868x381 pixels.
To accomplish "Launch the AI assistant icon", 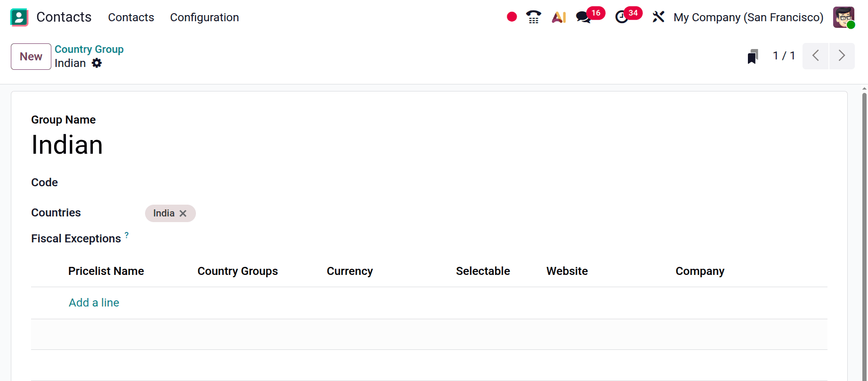I will click(x=559, y=17).
